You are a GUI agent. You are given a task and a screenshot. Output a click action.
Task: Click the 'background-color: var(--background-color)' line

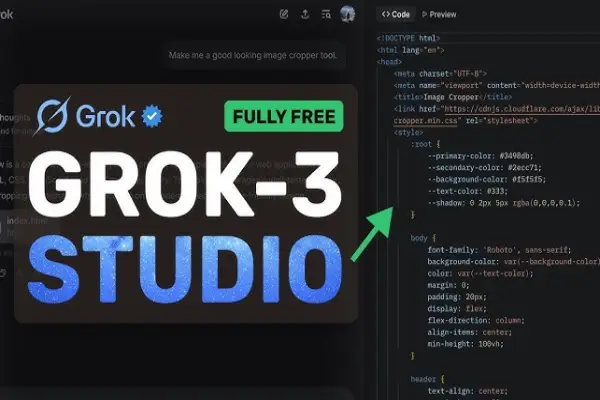tap(514, 262)
